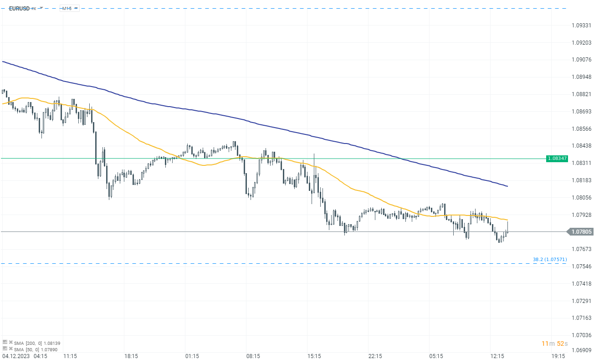Remove the SMA 200 indicator
Screen dimensions: 599x364
point(10,342)
